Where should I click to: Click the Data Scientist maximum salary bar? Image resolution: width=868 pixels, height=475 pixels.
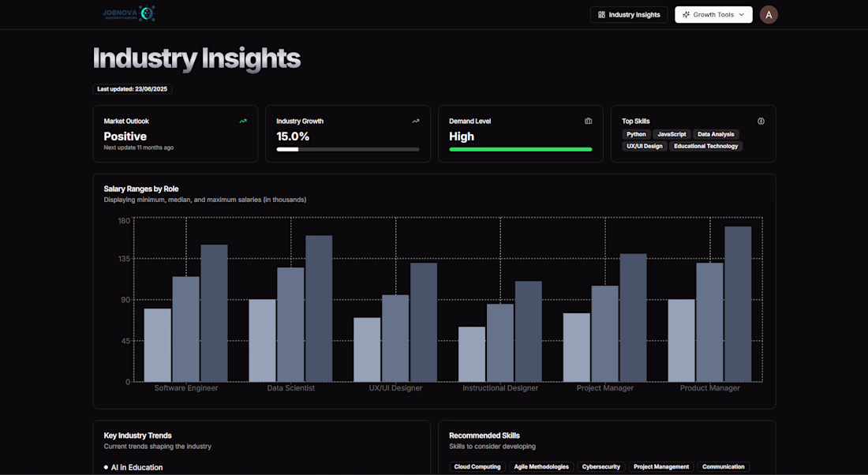point(319,309)
